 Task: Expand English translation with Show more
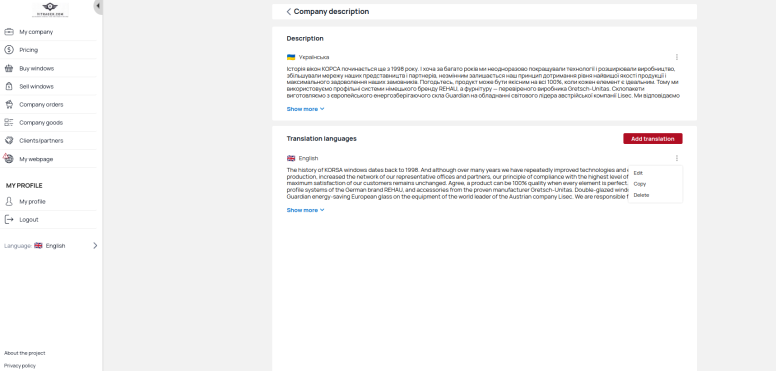coord(305,210)
